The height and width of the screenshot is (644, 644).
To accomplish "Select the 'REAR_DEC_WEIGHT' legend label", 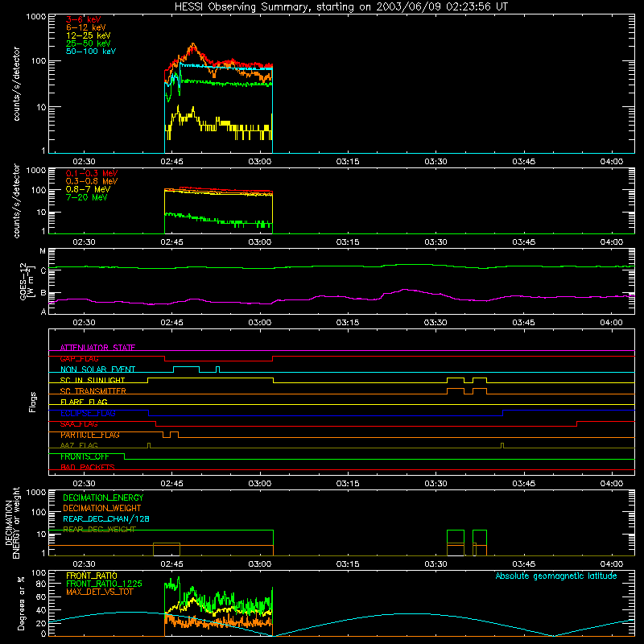I will (x=99, y=530).
